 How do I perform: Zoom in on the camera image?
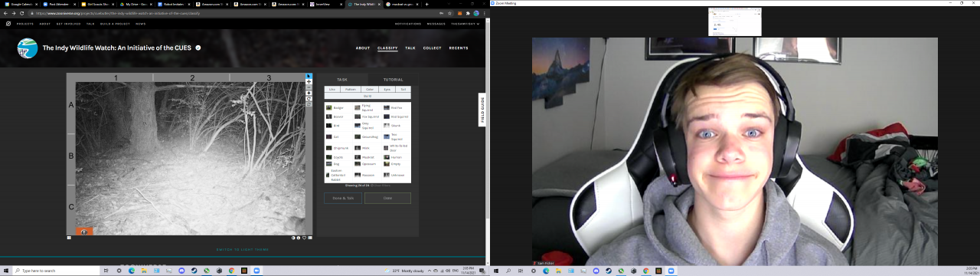(309, 93)
